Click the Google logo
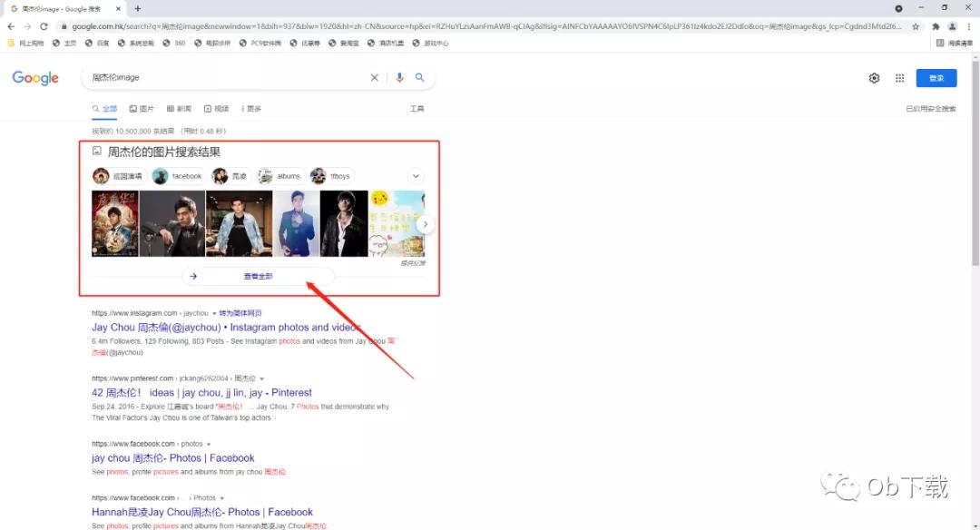The height and width of the screenshot is (530, 980). coord(34,78)
